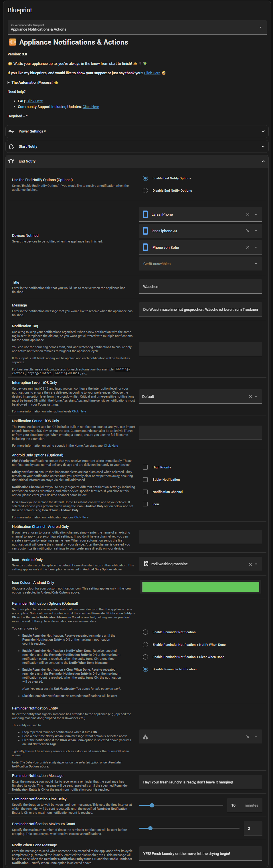Open Community Support Click Here link
Image resolution: width=273 pixels, height=868 pixels.
click(x=90, y=107)
